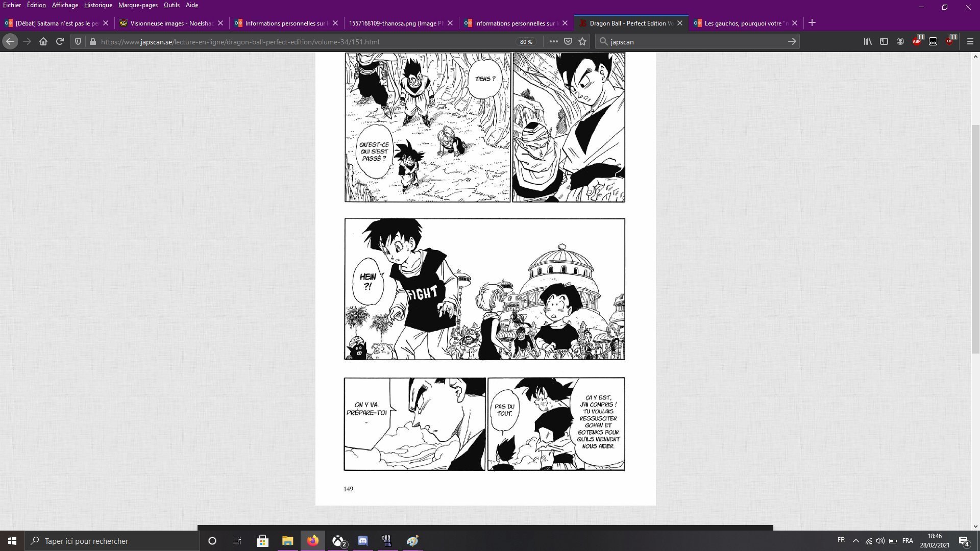Save page to Pocket

coord(568,41)
